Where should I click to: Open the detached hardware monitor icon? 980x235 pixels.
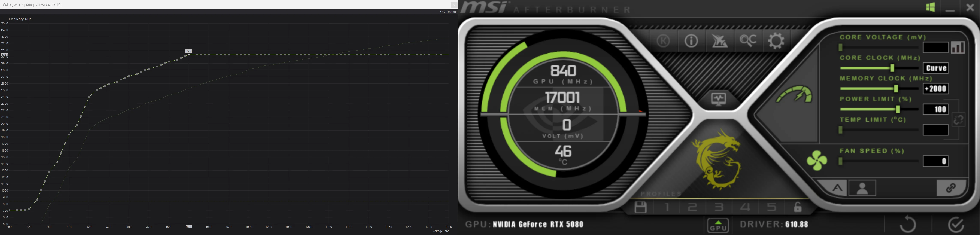719,99
